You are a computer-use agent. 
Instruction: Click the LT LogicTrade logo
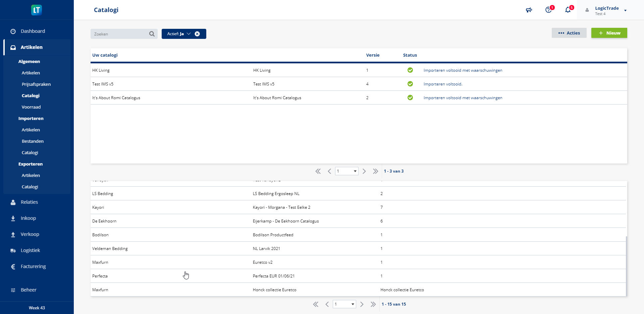37,10
